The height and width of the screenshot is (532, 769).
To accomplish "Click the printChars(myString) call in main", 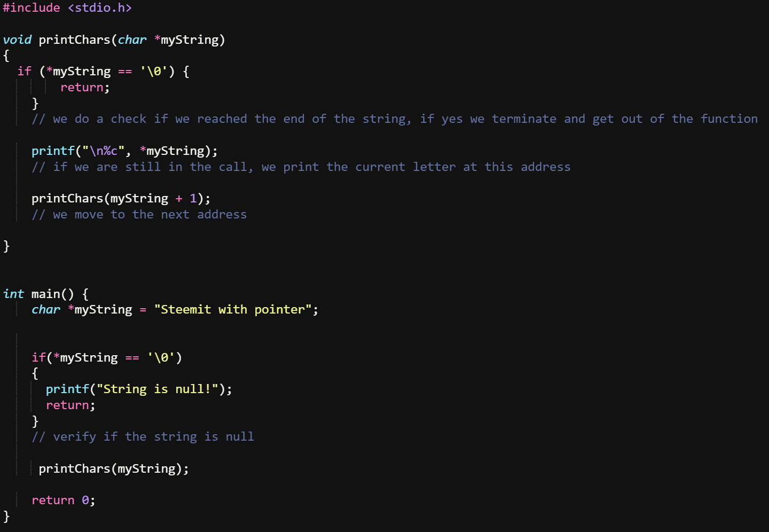I will pyautogui.click(x=114, y=469).
